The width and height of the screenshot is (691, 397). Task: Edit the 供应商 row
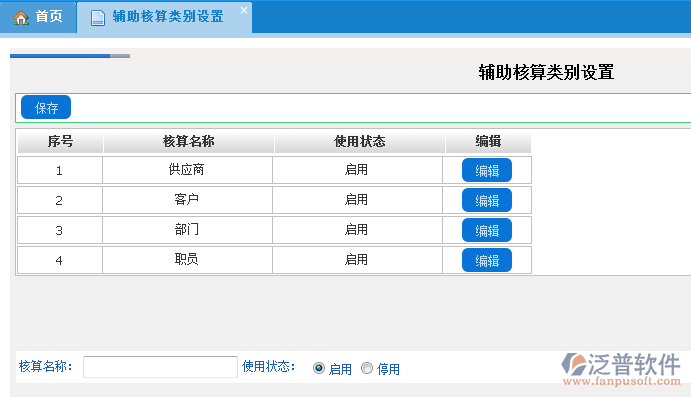[487, 170]
